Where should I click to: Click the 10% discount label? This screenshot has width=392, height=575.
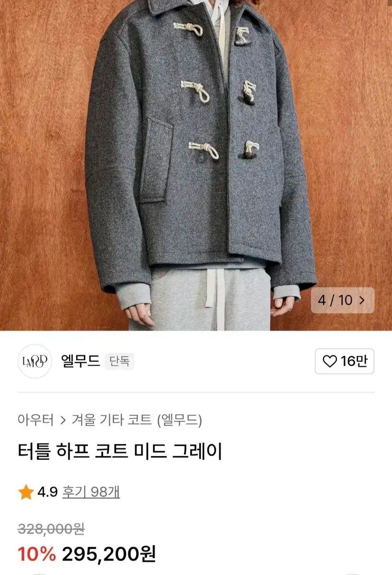[x=37, y=554]
